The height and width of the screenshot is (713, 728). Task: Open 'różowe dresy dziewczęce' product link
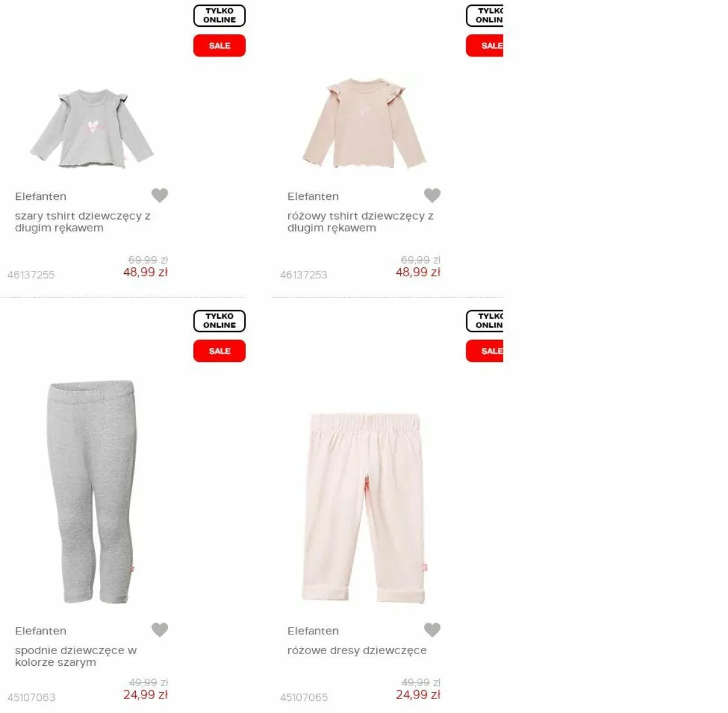click(x=357, y=650)
